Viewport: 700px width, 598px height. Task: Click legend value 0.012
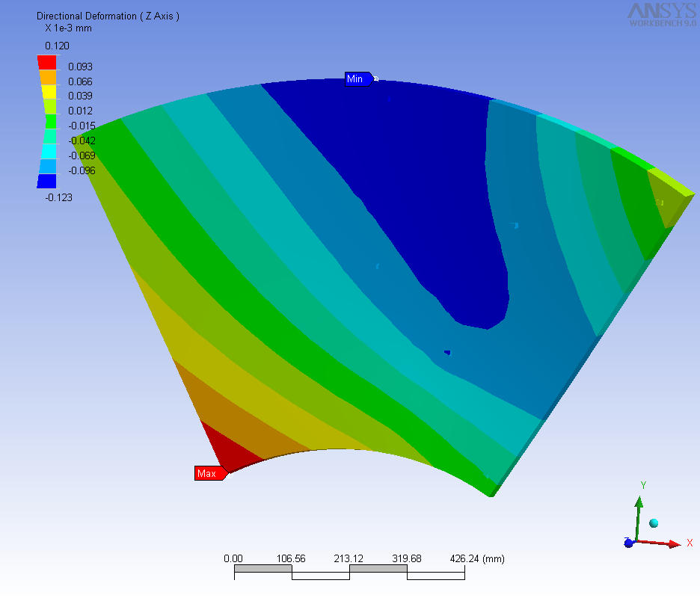click(80, 111)
